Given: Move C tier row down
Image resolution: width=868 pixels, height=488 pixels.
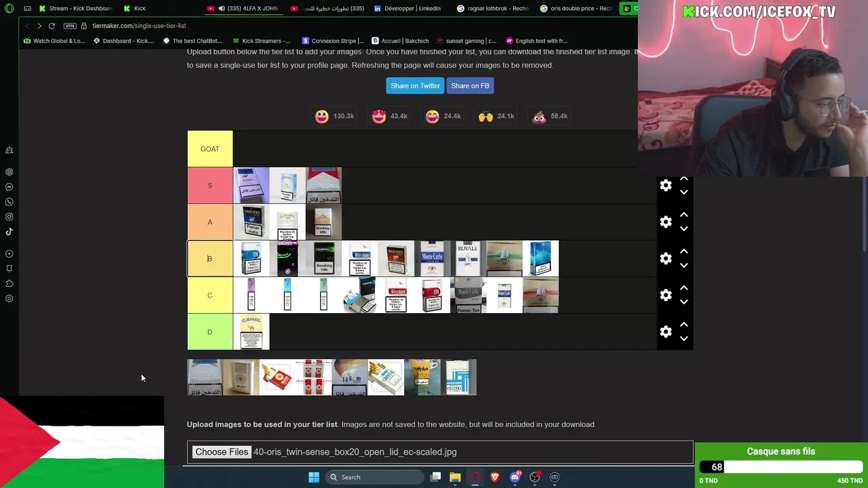Looking at the screenshot, I should 684,302.
